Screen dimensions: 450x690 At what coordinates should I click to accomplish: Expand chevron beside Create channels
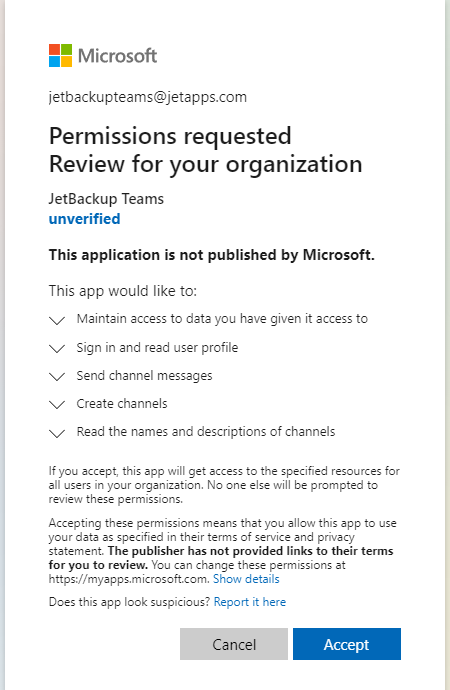[x=57, y=404]
